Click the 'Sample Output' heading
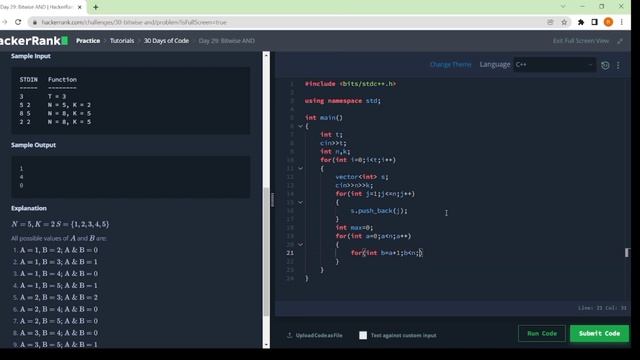 pyautogui.click(x=33, y=145)
